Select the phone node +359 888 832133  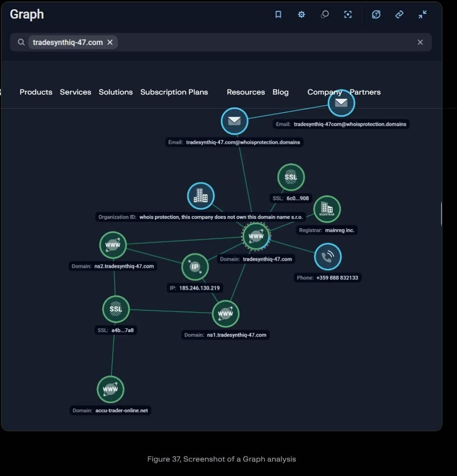tap(327, 256)
